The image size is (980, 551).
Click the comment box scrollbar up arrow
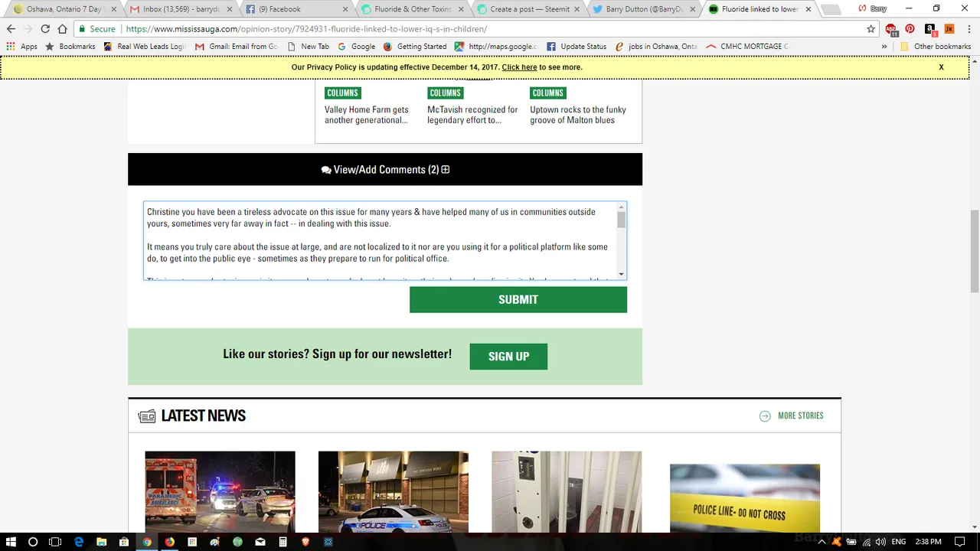tap(622, 207)
